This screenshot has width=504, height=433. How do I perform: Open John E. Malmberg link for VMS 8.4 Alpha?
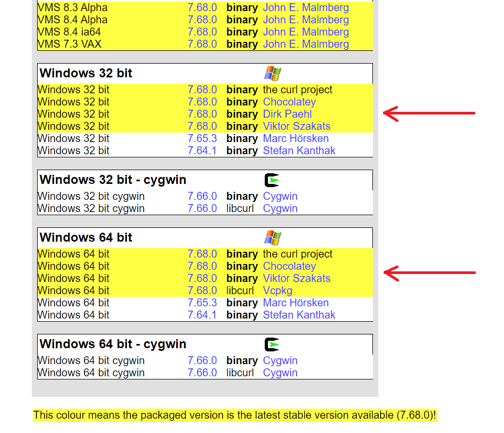tap(306, 20)
